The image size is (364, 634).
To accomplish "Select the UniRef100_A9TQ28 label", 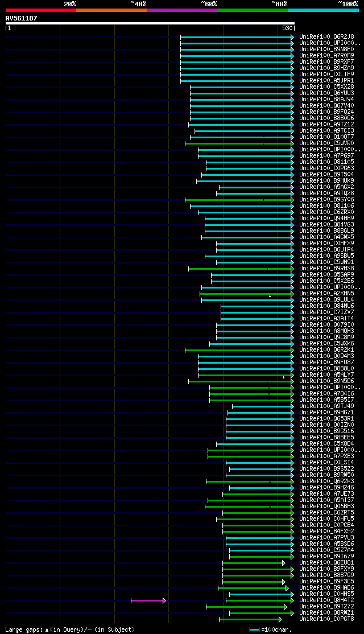I will [326, 194].
